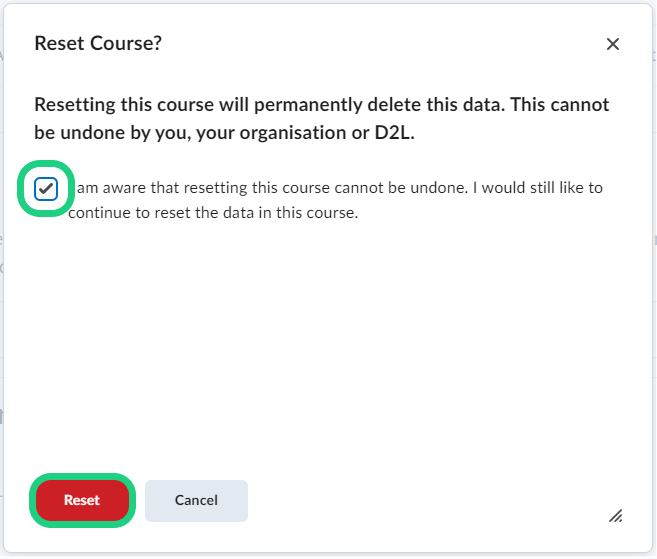Abort the course reset via Cancel
The image size is (657, 559).
point(196,500)
